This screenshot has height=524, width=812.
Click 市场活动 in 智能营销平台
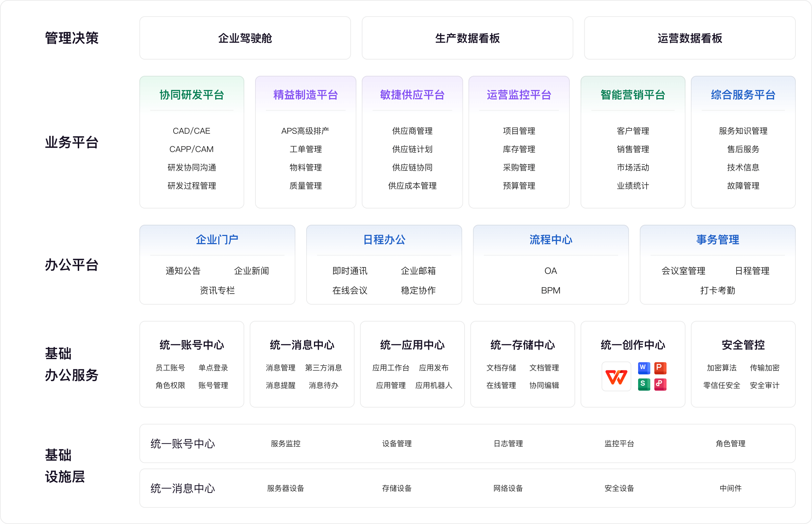(633, 168)
